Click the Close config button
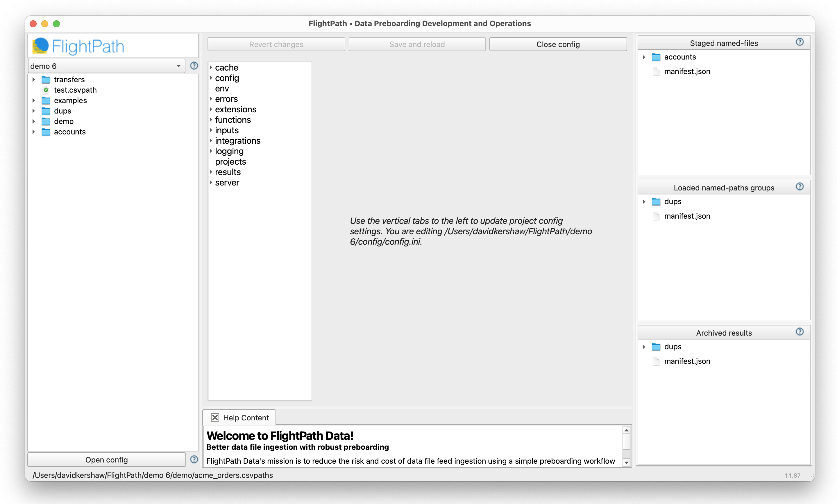The width and height of the screenshot is (837, 504). click(x=558, y=44)
